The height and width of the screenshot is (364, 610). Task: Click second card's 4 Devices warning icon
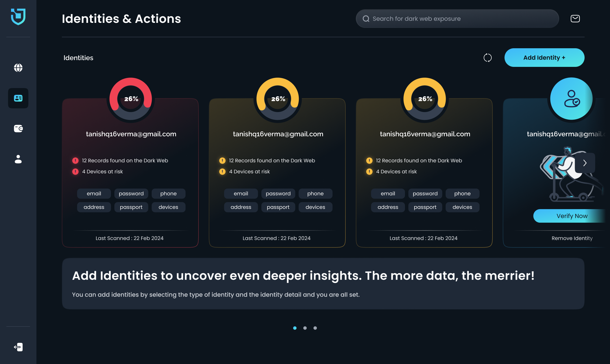(222, 172)
